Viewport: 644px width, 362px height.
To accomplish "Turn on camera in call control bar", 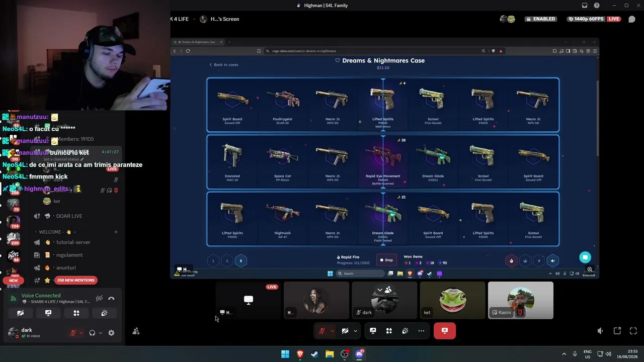I will pos(345,331).
